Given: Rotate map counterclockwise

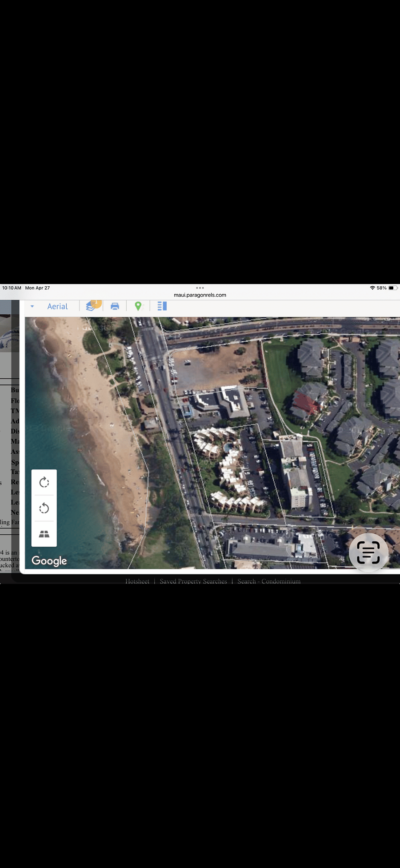Looking at the screenshot, I should click(44, 508).
